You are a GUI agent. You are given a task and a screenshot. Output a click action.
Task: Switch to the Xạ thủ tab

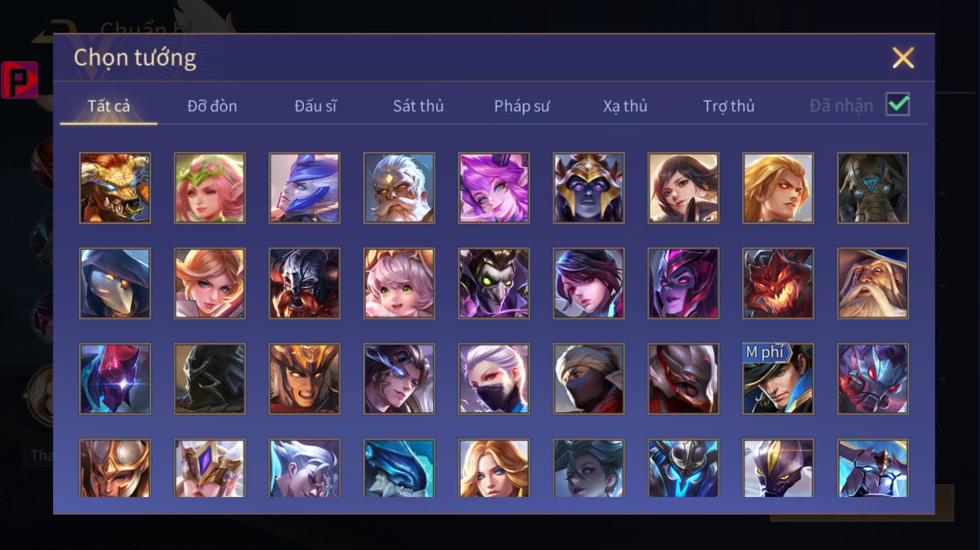pyautogui.click(x=625, y=106)
